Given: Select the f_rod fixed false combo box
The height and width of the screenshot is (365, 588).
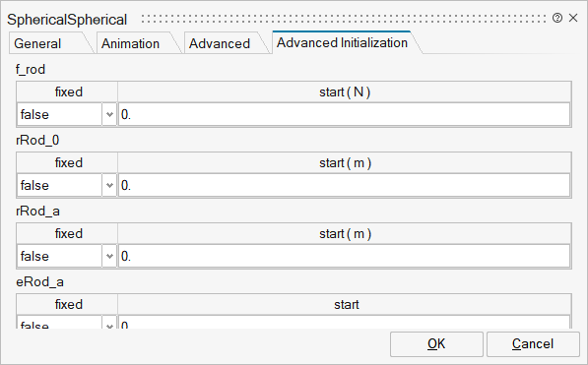Looking at the screenshot, I should coord(67,114).
